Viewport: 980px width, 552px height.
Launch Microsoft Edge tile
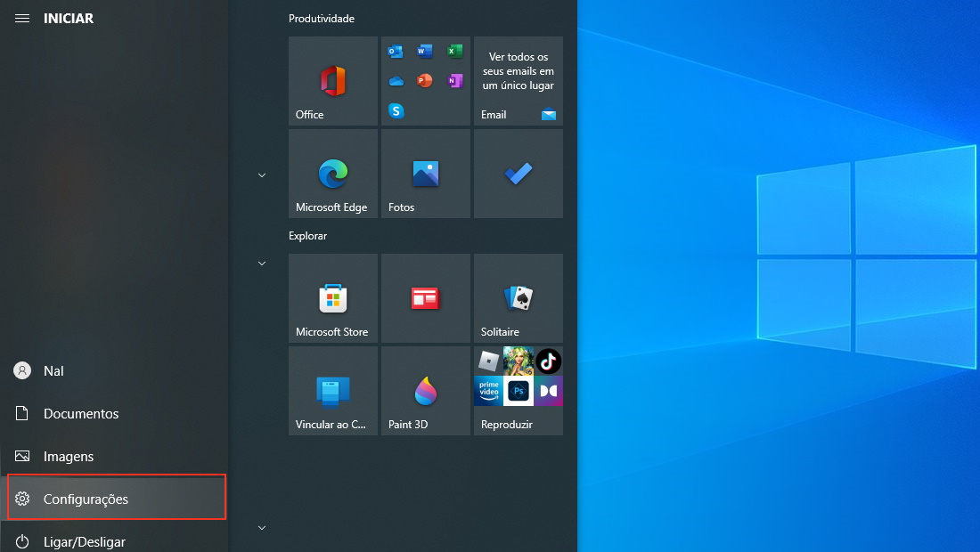pos(332,174)
